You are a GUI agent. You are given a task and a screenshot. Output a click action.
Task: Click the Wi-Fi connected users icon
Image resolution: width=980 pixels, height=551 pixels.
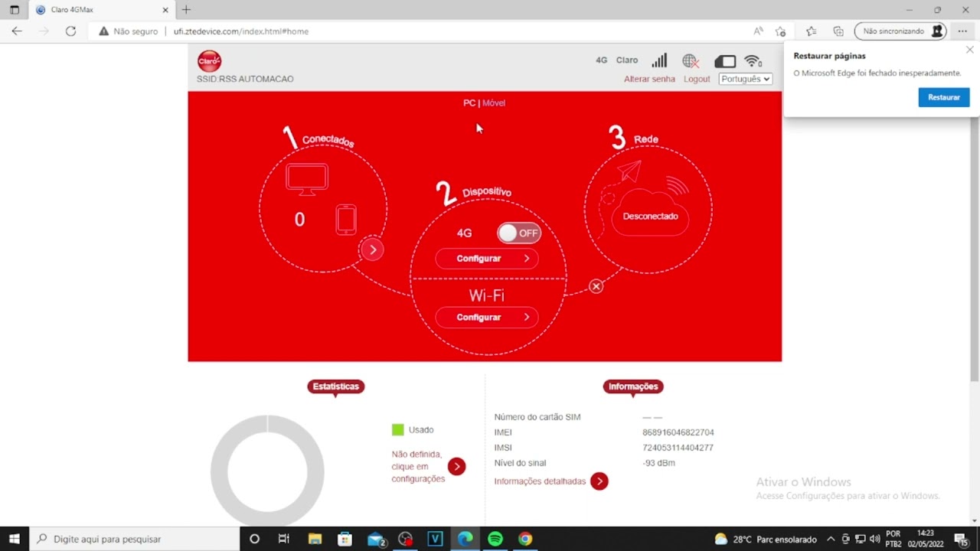[753, 61]
